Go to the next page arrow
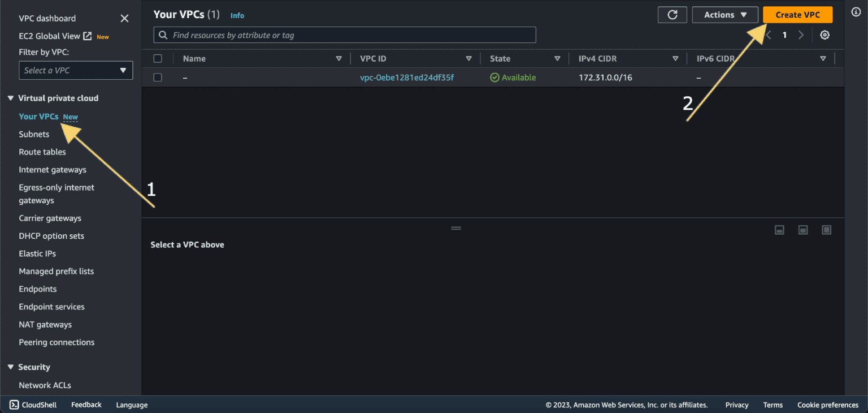Screen dimensions: 868x413 (x=801, y=35)
